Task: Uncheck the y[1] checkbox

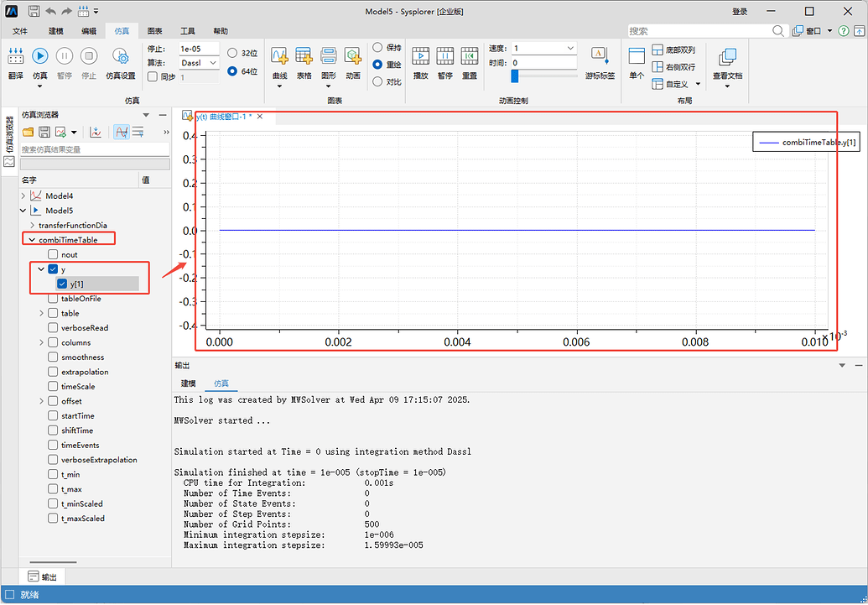Action: pos(62,284)
